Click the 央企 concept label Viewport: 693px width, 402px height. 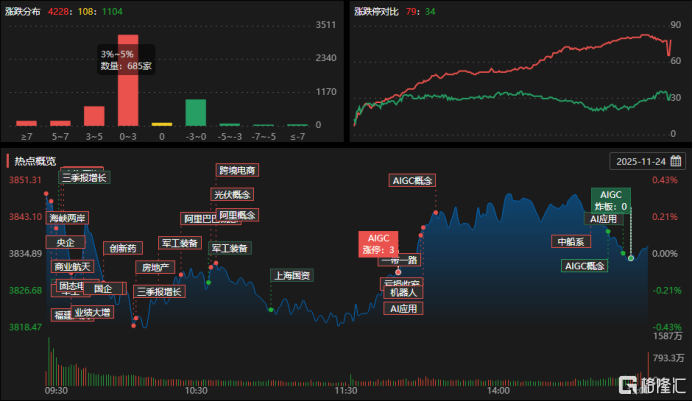pyautogui.click(x=65, y=242)
